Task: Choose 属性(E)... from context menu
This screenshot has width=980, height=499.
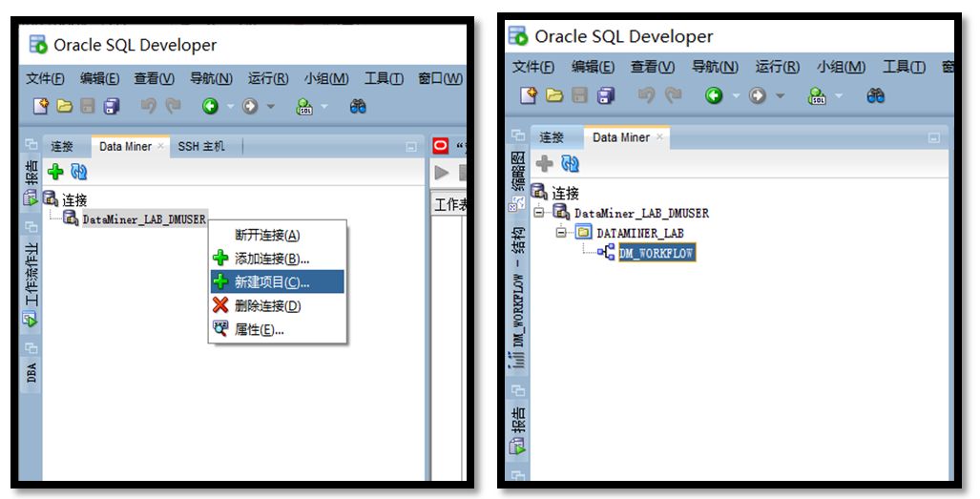Action: tap(278, 329)
